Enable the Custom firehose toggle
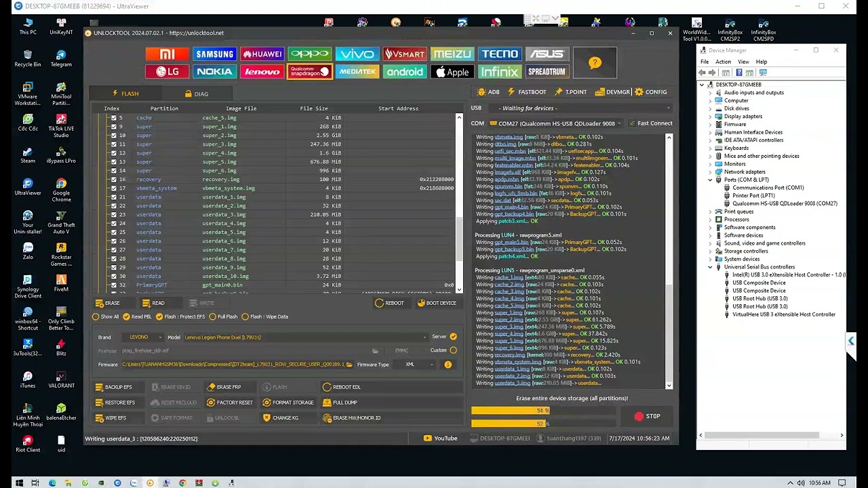The width and height of the screenshot is (868, 488). point(453,350)
